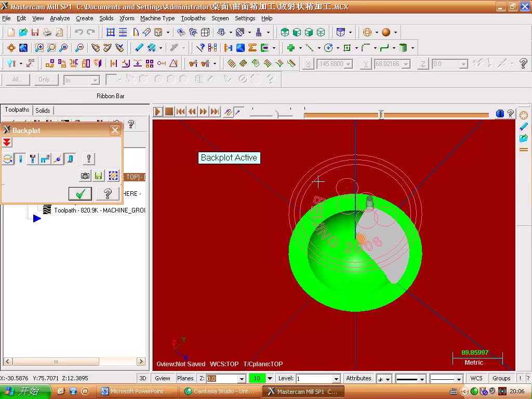Click the Print icon in toolbar
Image resolution: width=532 pixels, height=399 pixels.
(47, 32)
